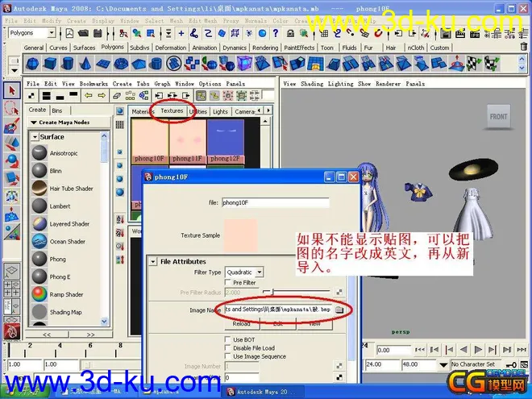This screenshot has width=532, height=399.
Task: Create a polygon pipe from shelf
Action: click(156, 64)
